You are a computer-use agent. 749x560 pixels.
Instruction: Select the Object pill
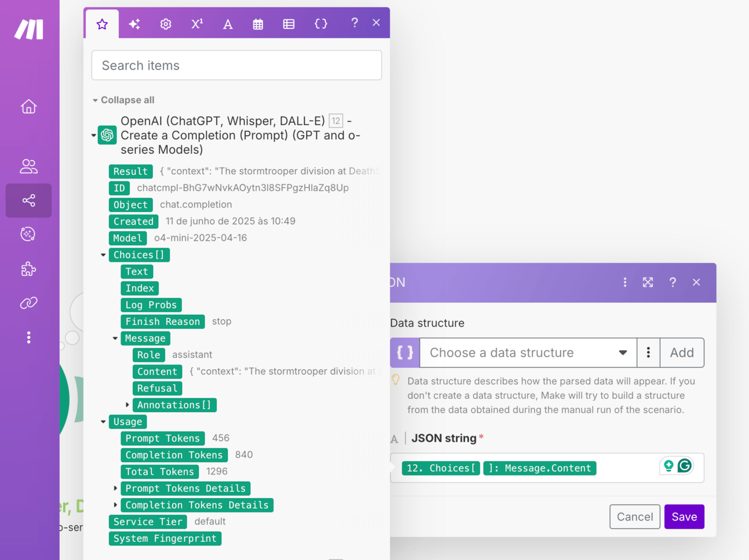pos(130,205)
